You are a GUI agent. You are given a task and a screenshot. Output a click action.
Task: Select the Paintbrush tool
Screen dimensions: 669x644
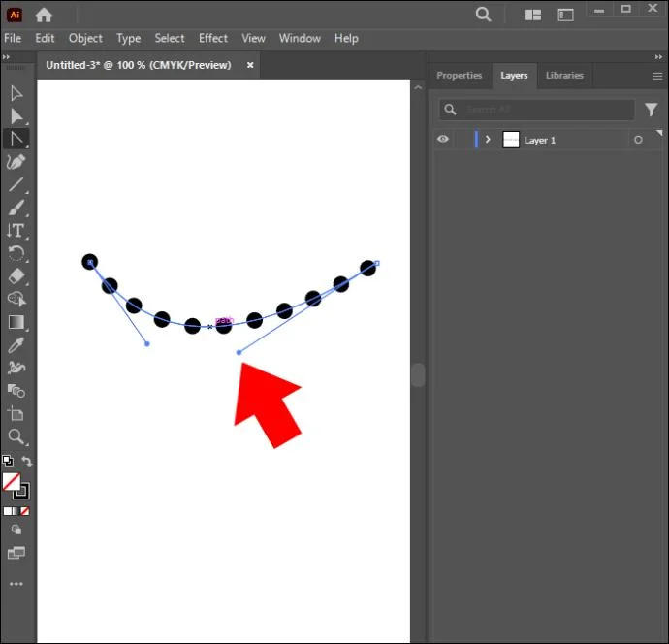pos(16,208)
